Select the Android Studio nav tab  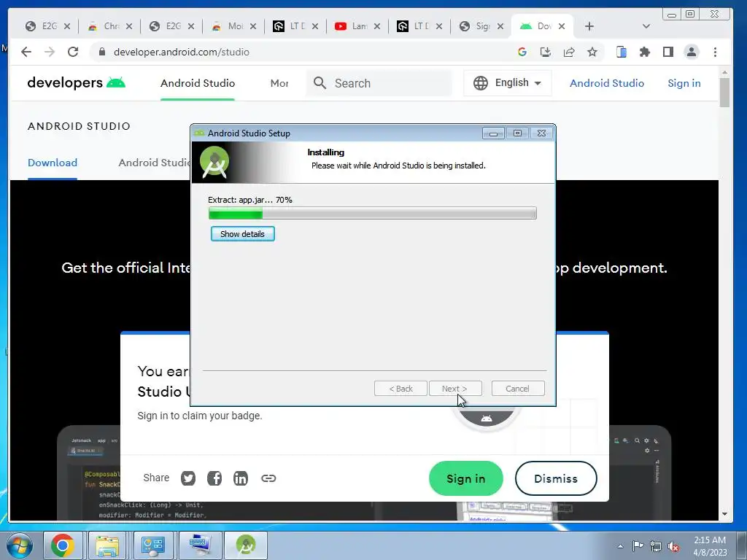(198, 83)
